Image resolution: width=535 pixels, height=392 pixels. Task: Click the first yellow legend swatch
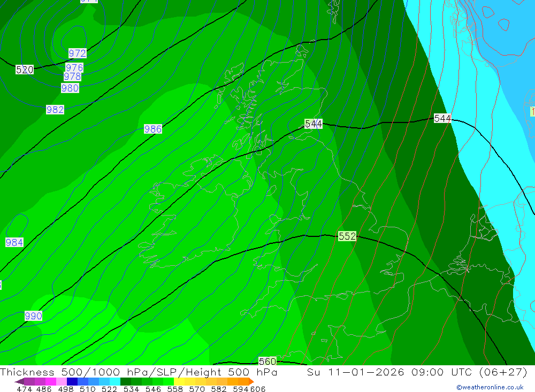pyautogui.click(x=179, y=381)
